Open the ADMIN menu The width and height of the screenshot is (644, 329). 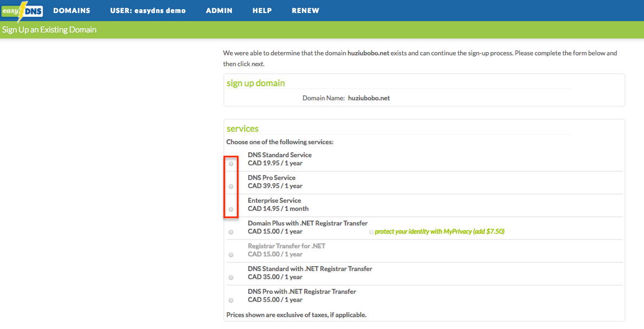point(219,11)
